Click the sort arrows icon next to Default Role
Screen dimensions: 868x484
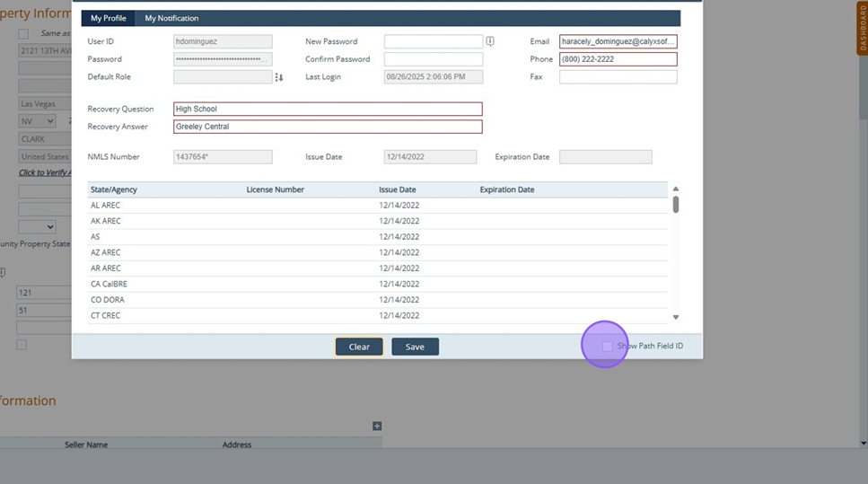[x=279, y=78]
